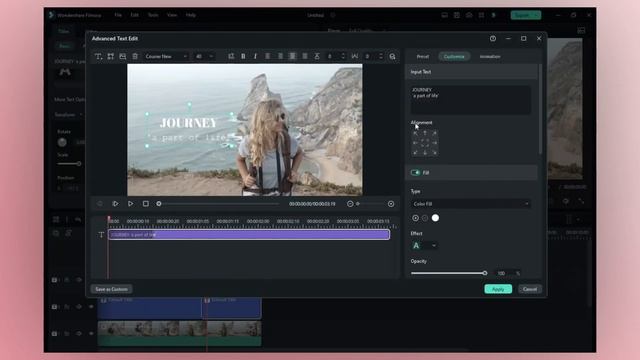Open the font size dropdown
640x360 pixels.
tap(204, 56)
